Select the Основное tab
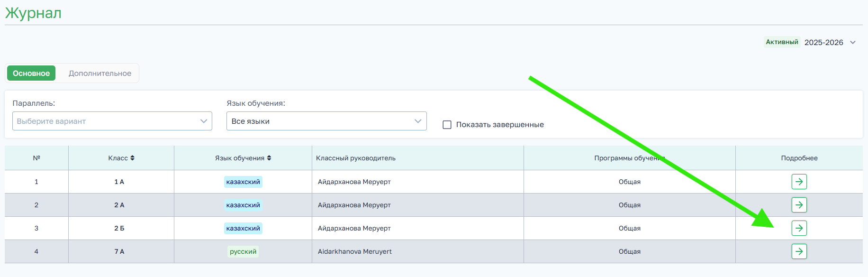 coord(31,73)
